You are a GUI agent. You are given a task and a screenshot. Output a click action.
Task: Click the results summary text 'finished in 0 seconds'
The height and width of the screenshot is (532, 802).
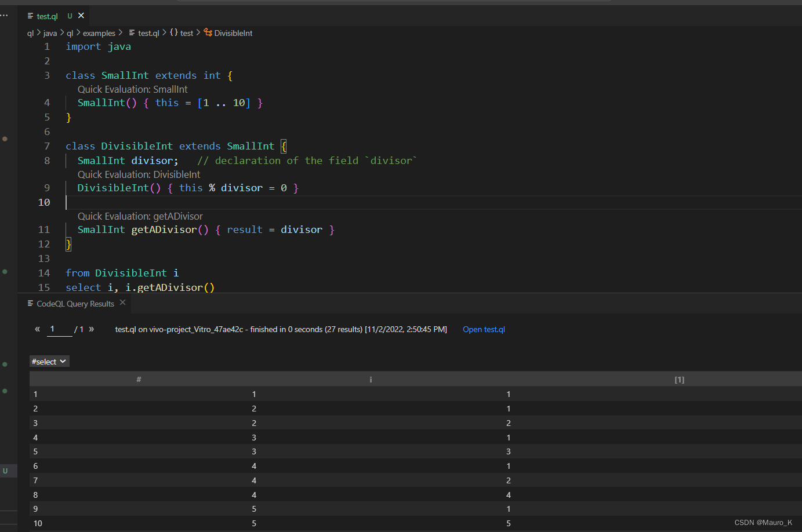tap(286, 329)
